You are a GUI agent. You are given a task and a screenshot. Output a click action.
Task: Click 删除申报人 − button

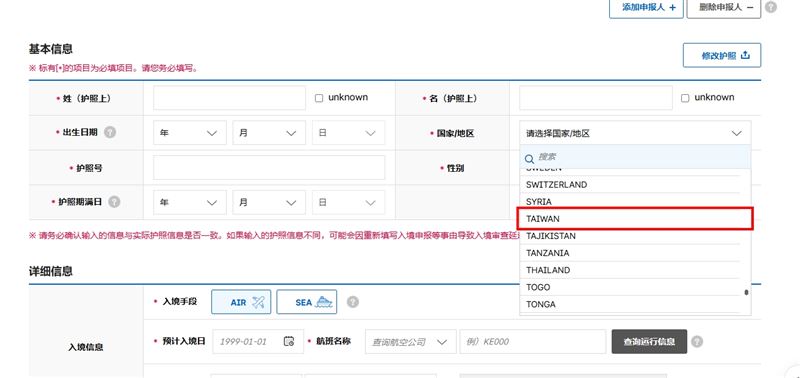tap(724, 7)
